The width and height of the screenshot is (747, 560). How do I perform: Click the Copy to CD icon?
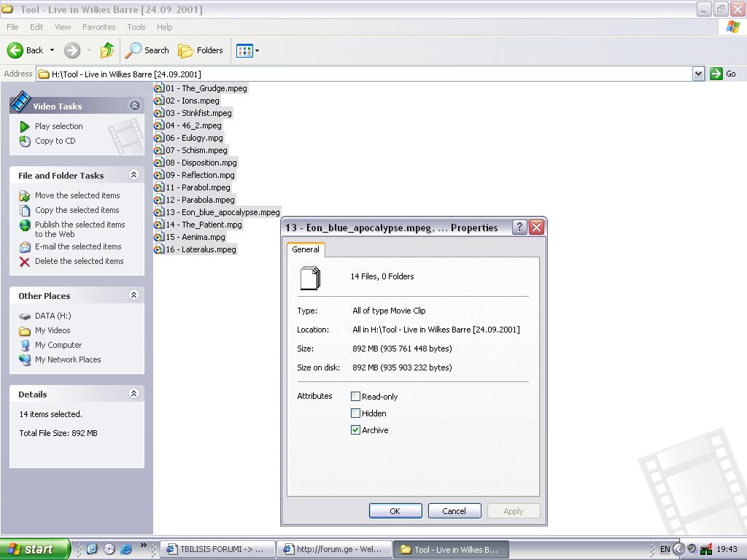pyautogui.click(x=25, y=141)
